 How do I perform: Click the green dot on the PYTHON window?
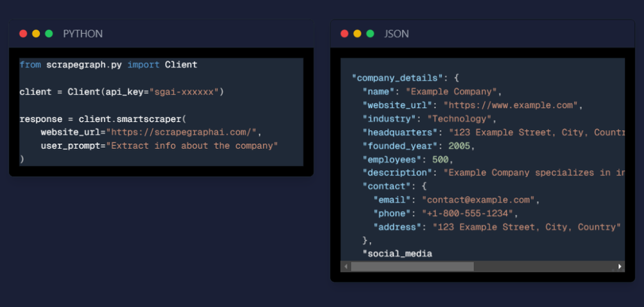pos(49,34)
